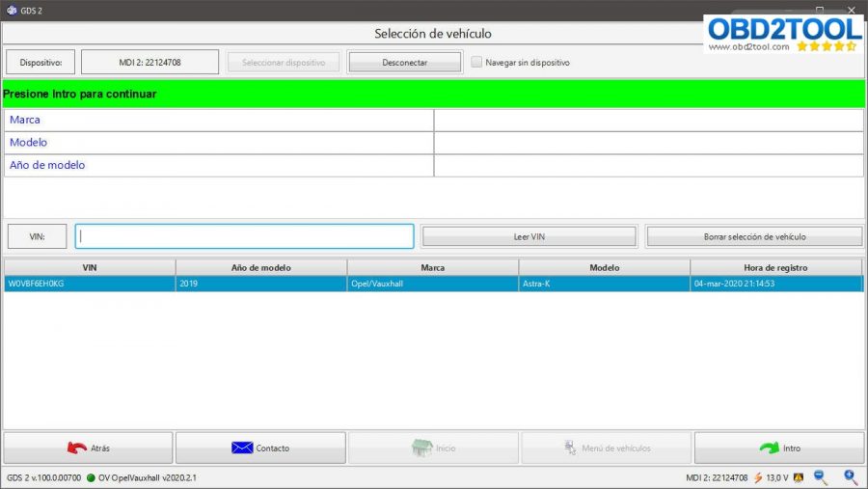This screenshot has height=489, width=868.
Task: Select VIN W0VBF6EH0KG table cell
Action: pyautogui.click(x=90, y=284)
